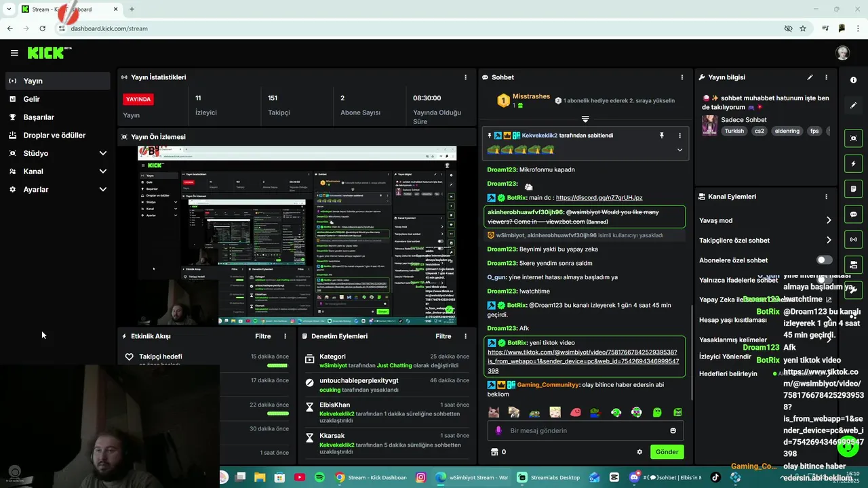Viewport: 868px width, 488px height.
Task: Open a new browser tab
Action: pos(132,9)
